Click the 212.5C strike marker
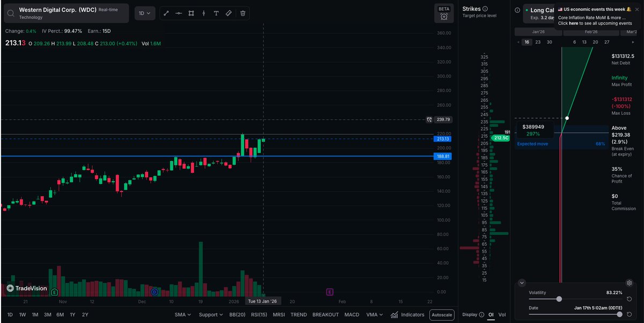The image size is (644, 323). pos(501,138)
